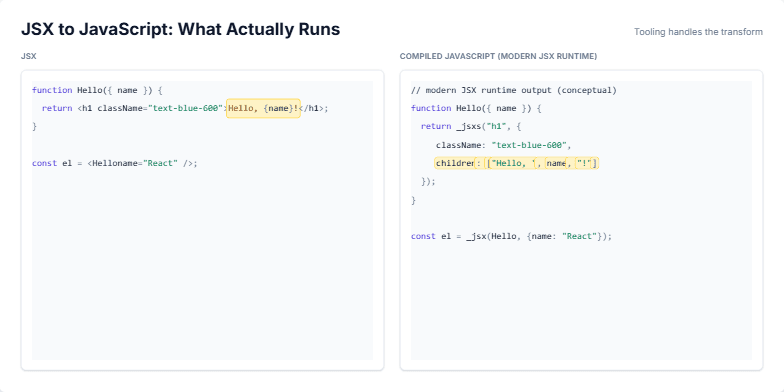Click the line "const el = _jsx(Hello, {name: "React"});"

512,236
